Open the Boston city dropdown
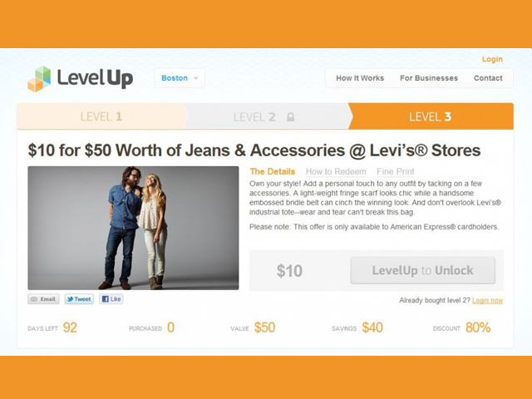The width and height of the screenshot is (532, 399). (x=180, y=78)
